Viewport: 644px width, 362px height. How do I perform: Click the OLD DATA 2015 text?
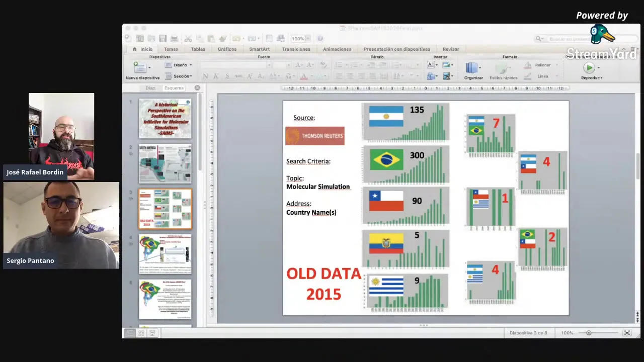tap(324, 284)
